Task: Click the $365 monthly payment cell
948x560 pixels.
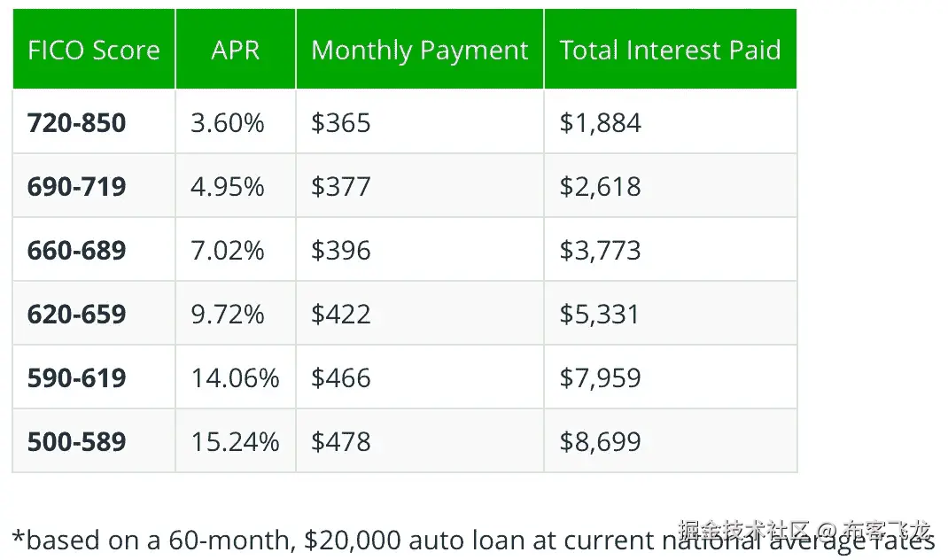Action: click(x=341, y=123)
